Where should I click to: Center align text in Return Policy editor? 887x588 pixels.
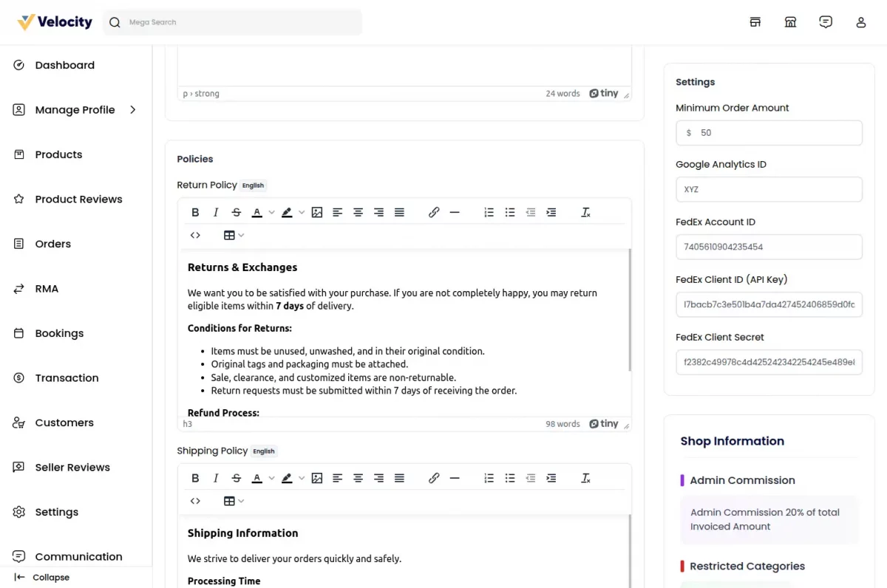[358, 212]
